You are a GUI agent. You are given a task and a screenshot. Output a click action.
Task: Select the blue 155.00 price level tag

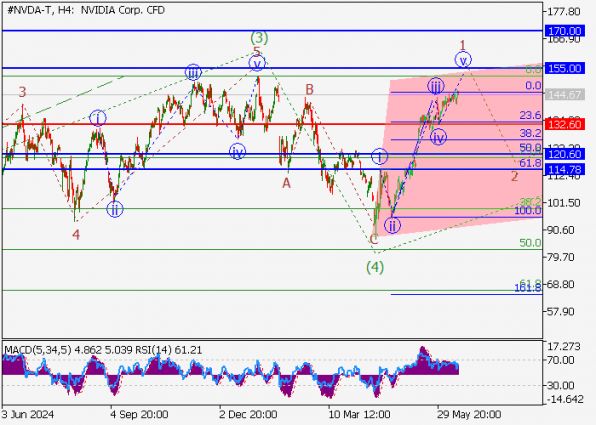[x=564, y=68]
